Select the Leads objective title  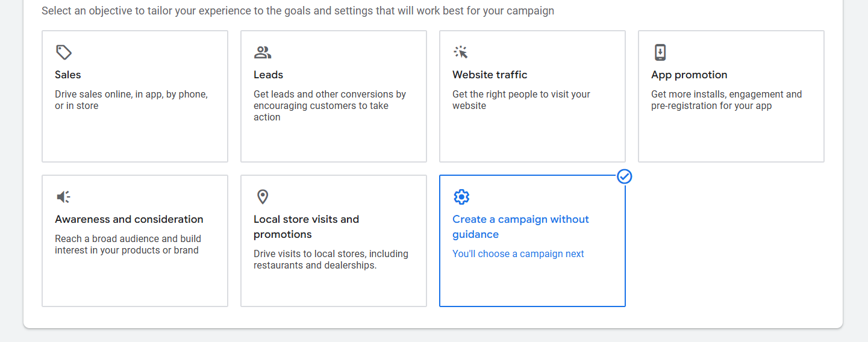click(268, 75)
